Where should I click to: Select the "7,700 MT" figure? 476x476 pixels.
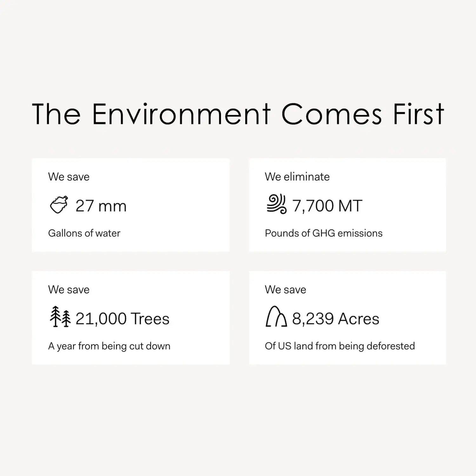pos(327,206)
